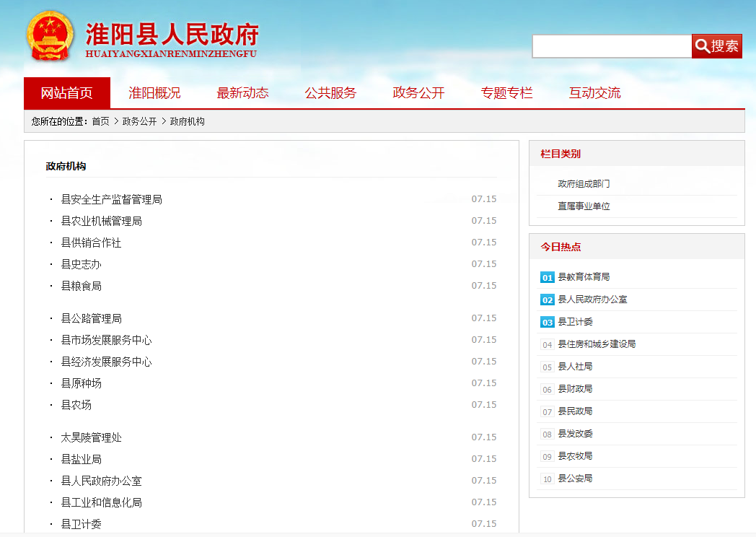Click the national emblem logo

[50, 37]
